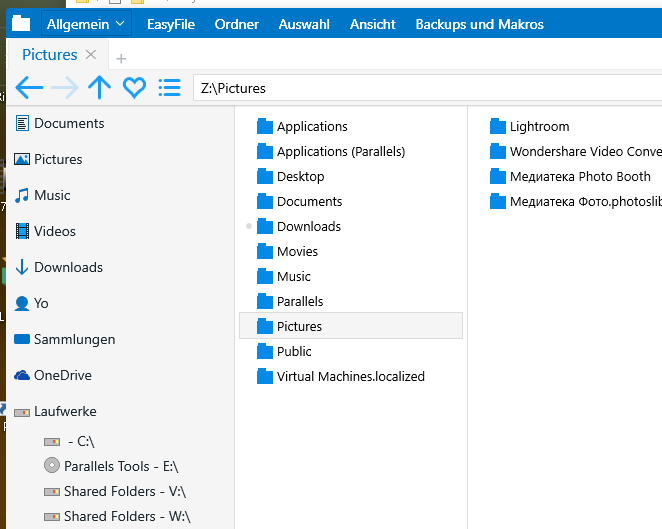The width and height of the screenshot is (662, 529).
Task: Select the Pictures tab
Action: tap(50, 54)
